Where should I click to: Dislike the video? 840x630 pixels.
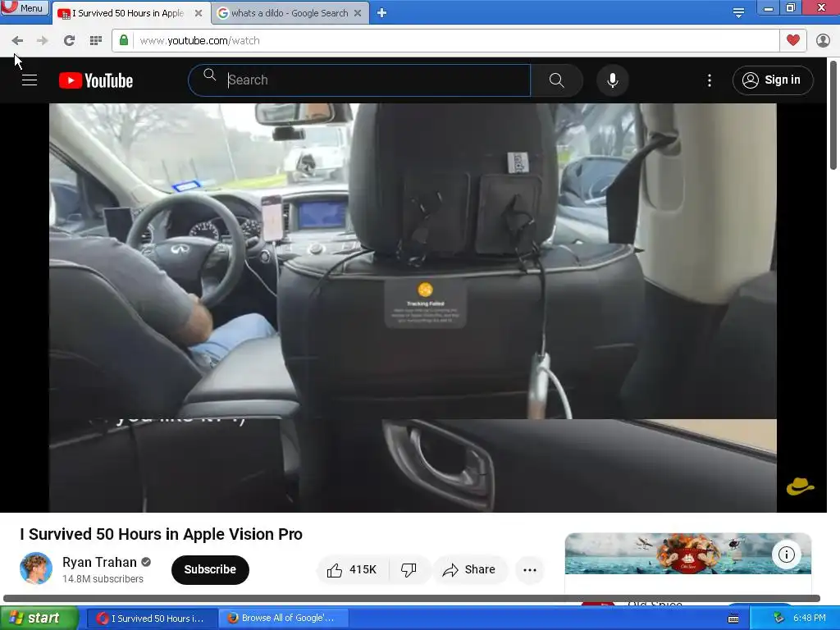click(x=409, y=569)
